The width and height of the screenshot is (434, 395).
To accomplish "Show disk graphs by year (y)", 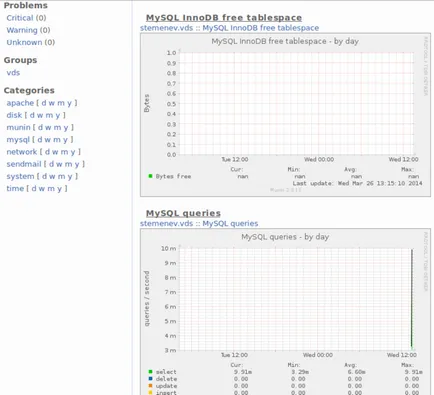I will click(58, 115).
